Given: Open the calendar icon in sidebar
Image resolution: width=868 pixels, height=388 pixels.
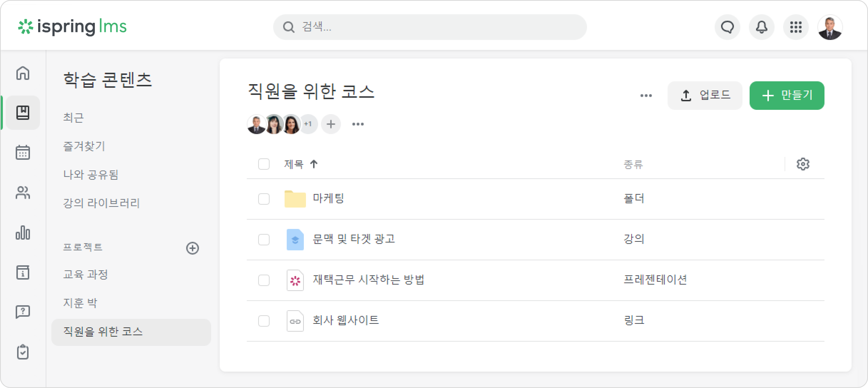Looking at the screenshot, I should pyautogui.click(x=23, y=152).
